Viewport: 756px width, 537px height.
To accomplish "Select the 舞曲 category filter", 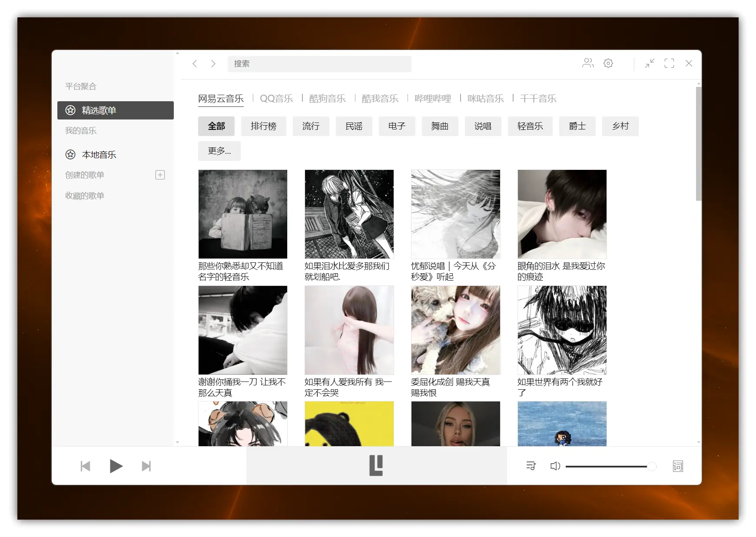I will coord(440,126).
